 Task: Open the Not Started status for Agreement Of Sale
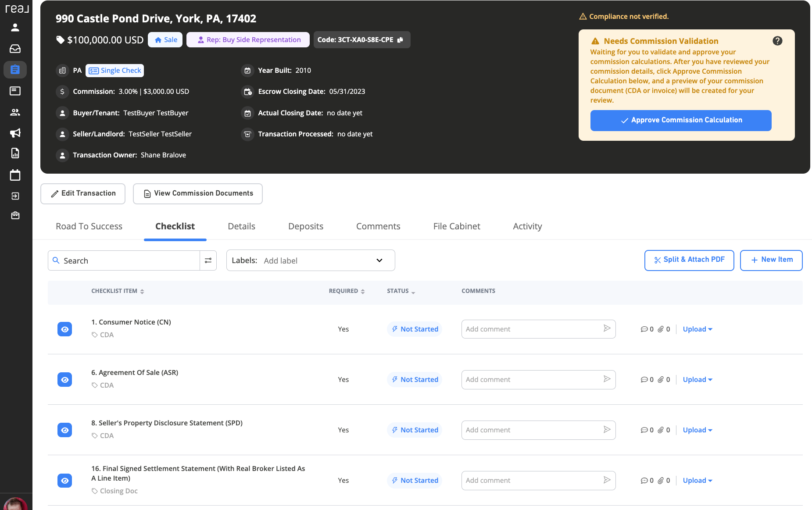coord(415,380)
